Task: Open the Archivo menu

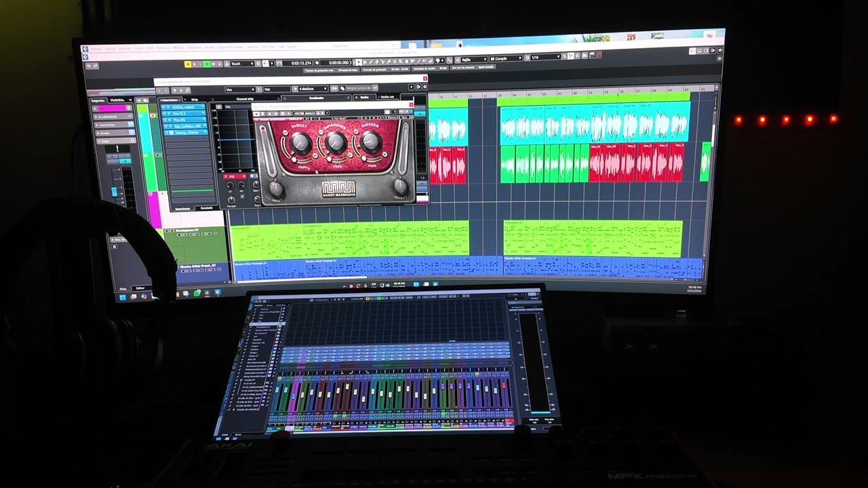Action: tap(96, 49)
